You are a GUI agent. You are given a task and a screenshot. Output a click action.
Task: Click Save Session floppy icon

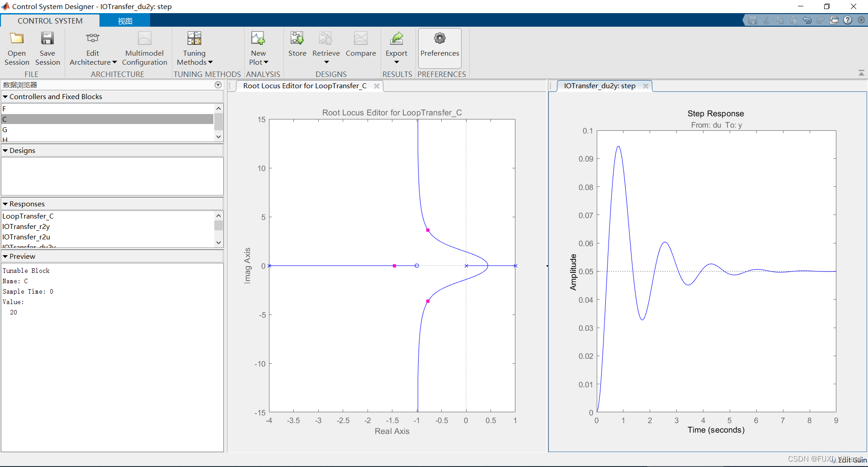pos(47,38)
